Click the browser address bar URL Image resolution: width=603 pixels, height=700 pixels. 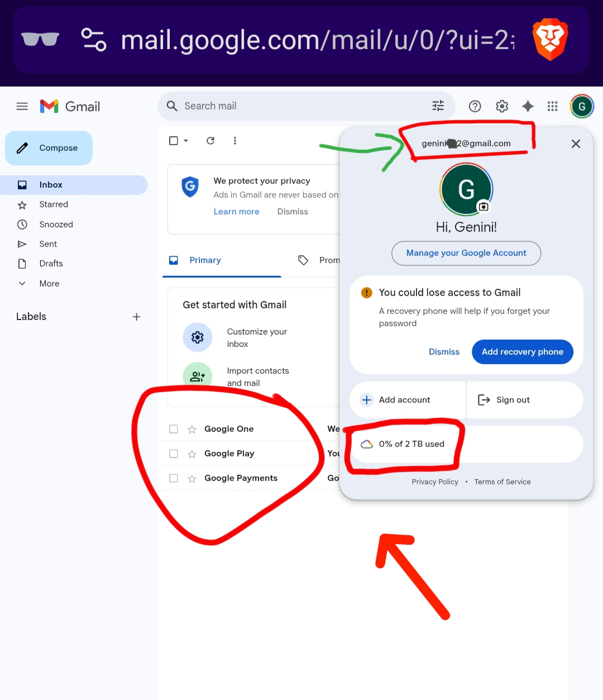[x=317, y=40]
